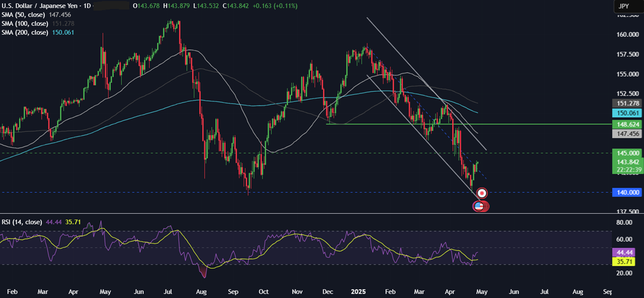
Task: Click the green 148.624 horizontal line label
Action: 627,125
